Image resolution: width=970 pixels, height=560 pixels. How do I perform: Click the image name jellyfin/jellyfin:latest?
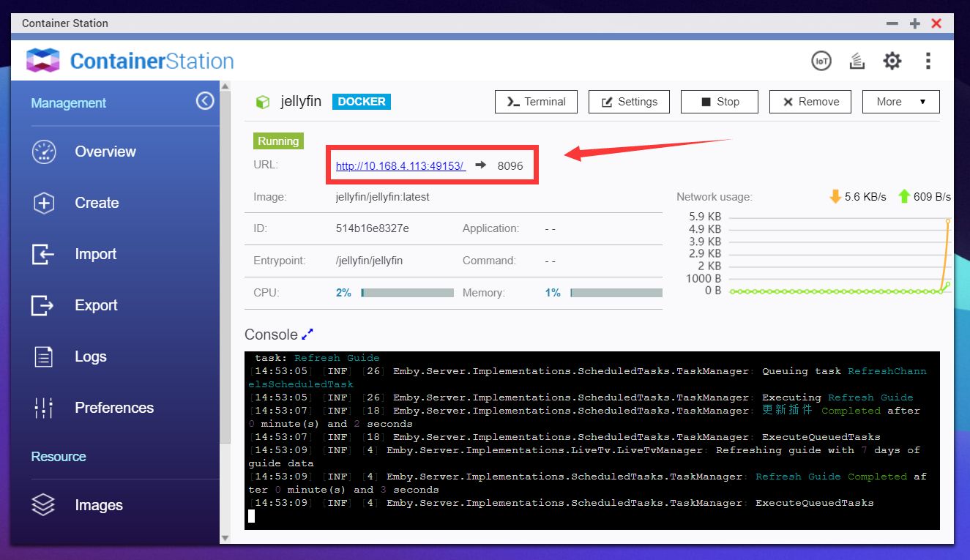383,197
